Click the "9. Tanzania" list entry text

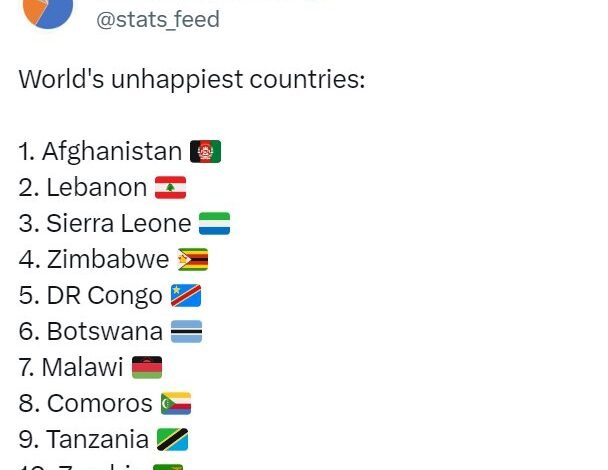83,439
